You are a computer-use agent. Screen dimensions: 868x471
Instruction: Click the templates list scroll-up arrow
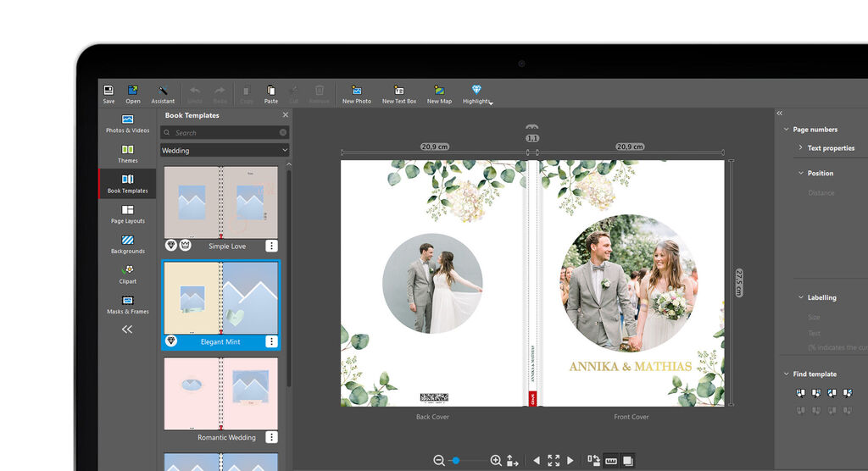tap(288, 164)
